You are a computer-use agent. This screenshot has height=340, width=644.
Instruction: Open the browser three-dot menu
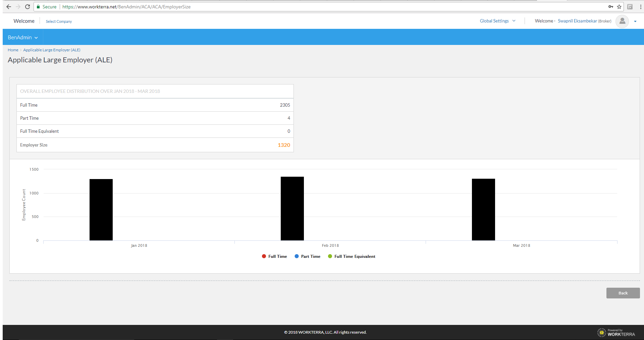tap(640, 7)
